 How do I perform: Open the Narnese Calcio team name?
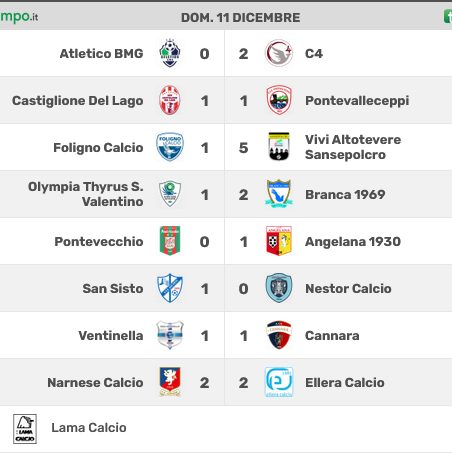pos(95,382)
